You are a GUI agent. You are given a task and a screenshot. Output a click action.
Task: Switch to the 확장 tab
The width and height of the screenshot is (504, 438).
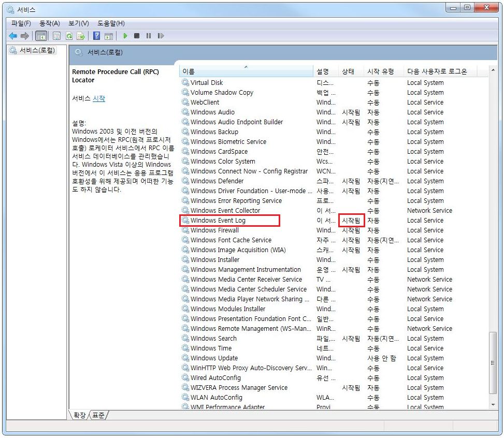(x=79, y=415)
